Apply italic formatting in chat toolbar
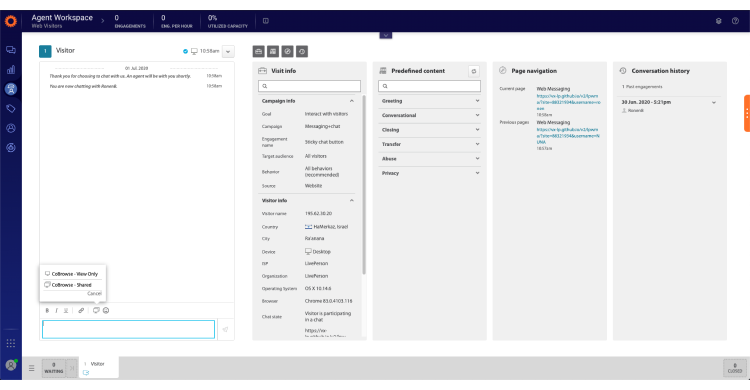 [x=56, y=311]
